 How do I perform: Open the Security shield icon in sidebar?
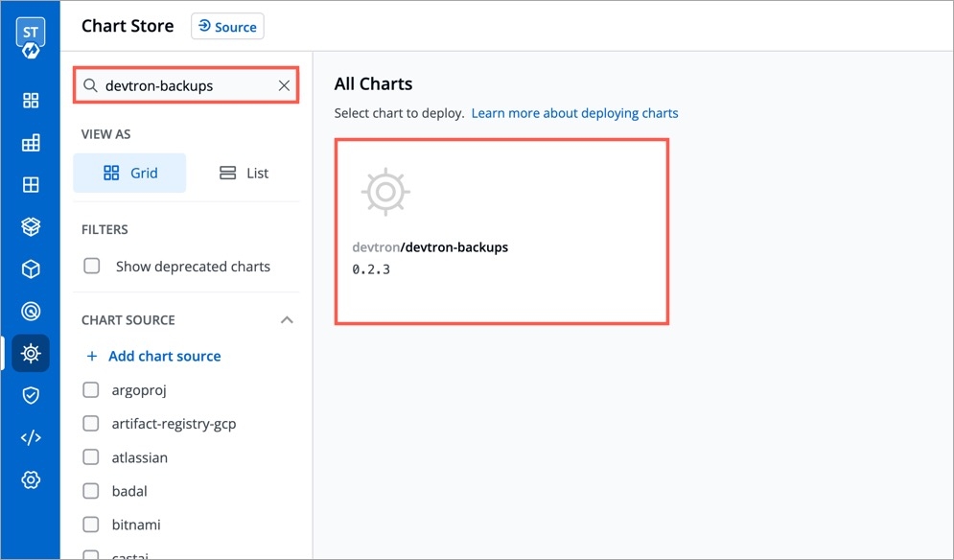point(31,396)
